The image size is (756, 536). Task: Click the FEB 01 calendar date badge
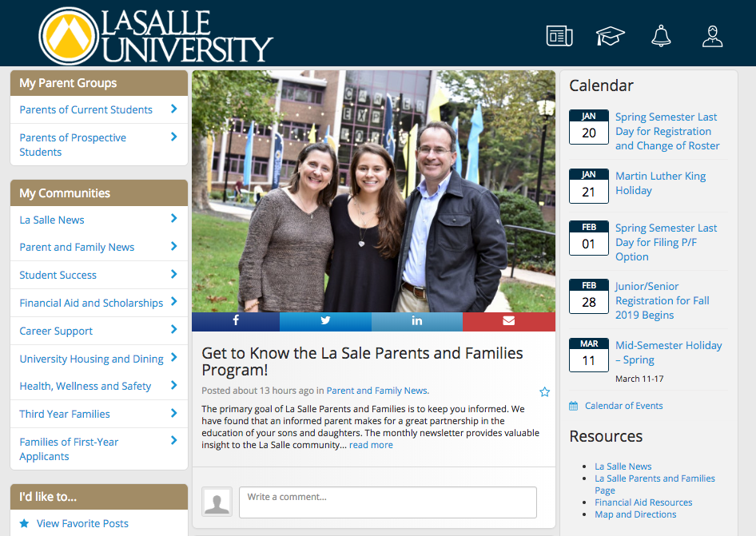589,238
